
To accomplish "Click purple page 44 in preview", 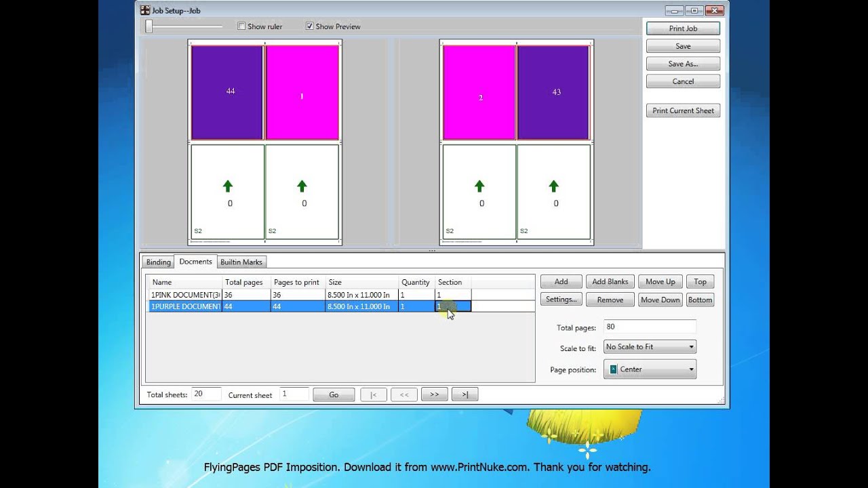I will (227, 92).
